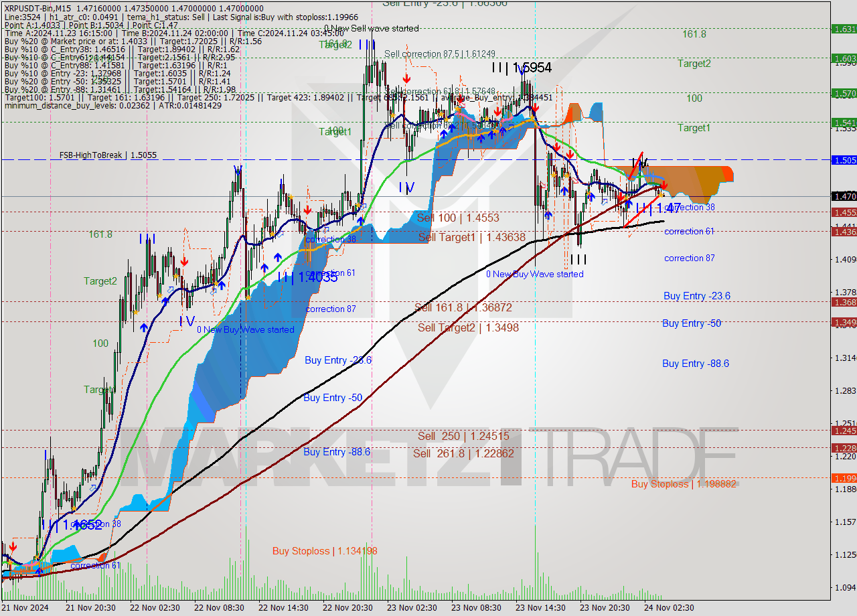Click the 'Sell Target2 | 1.3498' label
Viewport: 857px width, 616px height.
[x=468, y=327]
